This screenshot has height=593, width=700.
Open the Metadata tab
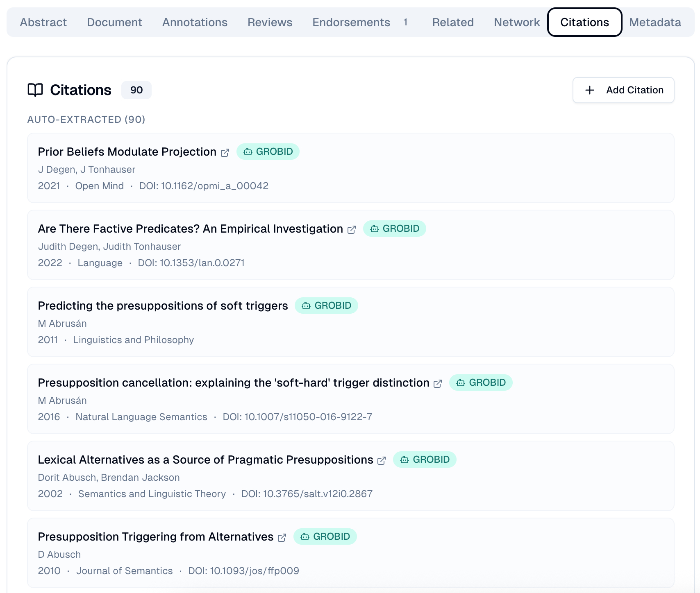655,22
